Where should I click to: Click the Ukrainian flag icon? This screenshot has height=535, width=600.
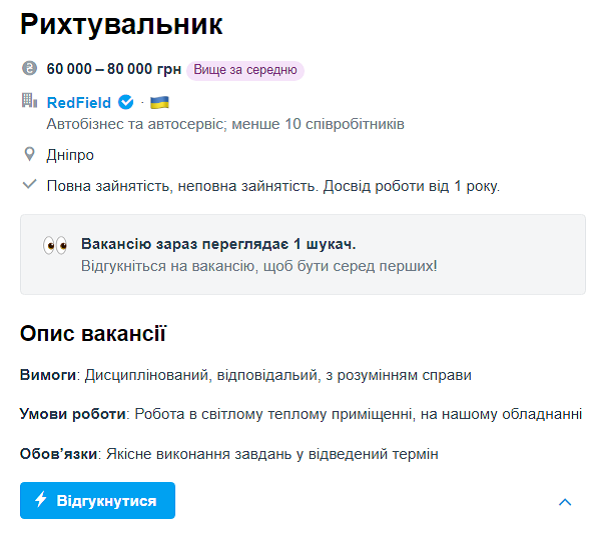point(159,102)
